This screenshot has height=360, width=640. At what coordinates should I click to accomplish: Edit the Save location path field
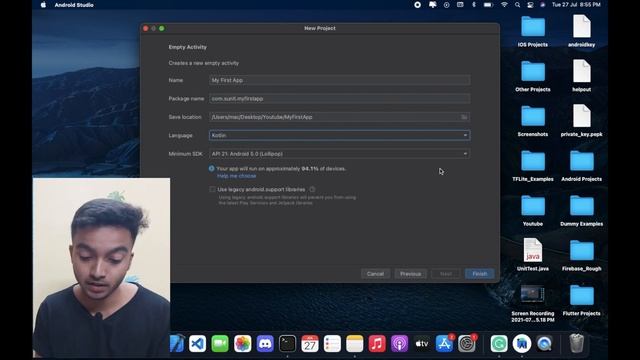[x=335, y=117]
